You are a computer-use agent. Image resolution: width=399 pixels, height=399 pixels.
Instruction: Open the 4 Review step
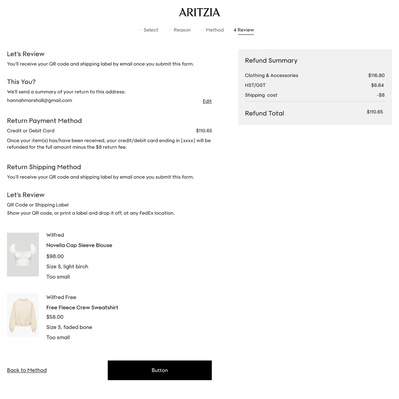point(244,30)
